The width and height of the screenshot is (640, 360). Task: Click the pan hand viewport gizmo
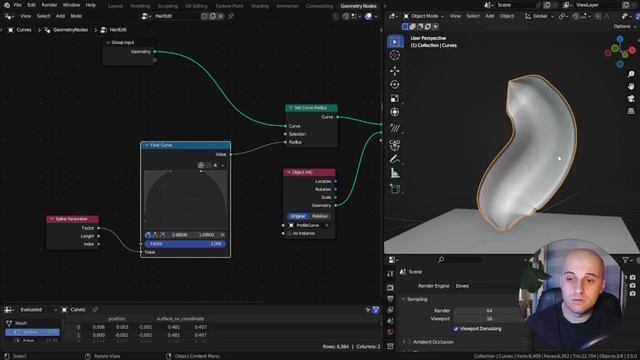[x=631, y=86]
